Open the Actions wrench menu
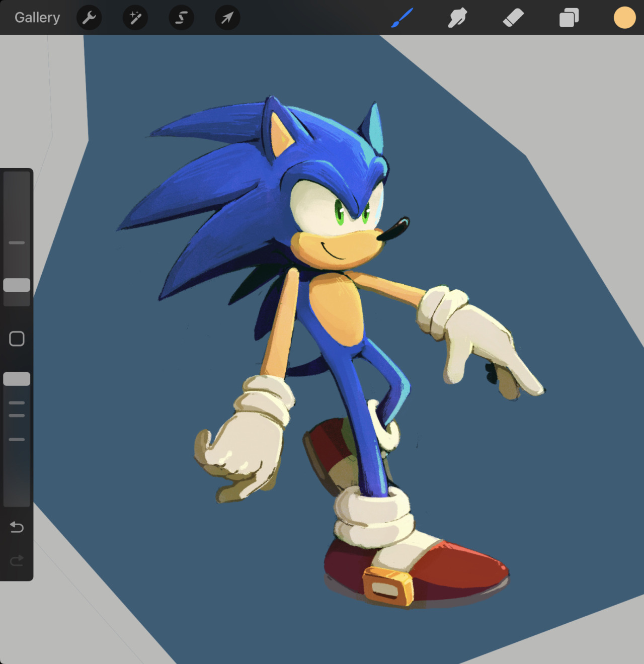Image resolution: width=644 pixels, height=664 pixels. point(89,18)
